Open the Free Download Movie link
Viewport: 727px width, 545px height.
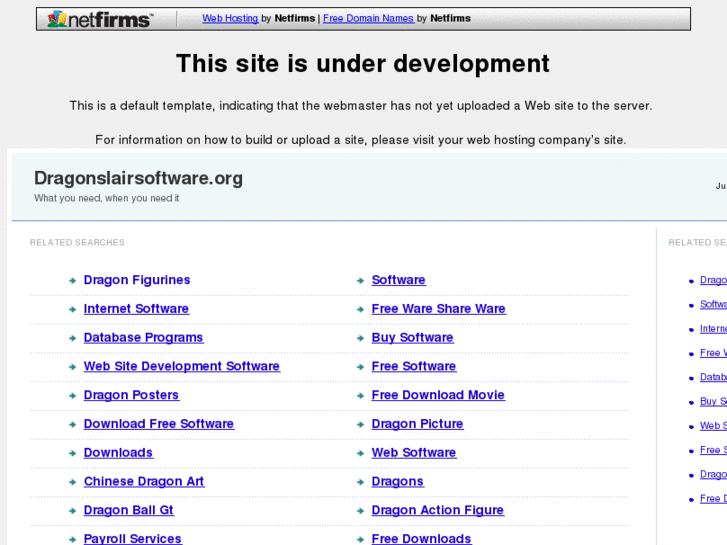[438, 395]
